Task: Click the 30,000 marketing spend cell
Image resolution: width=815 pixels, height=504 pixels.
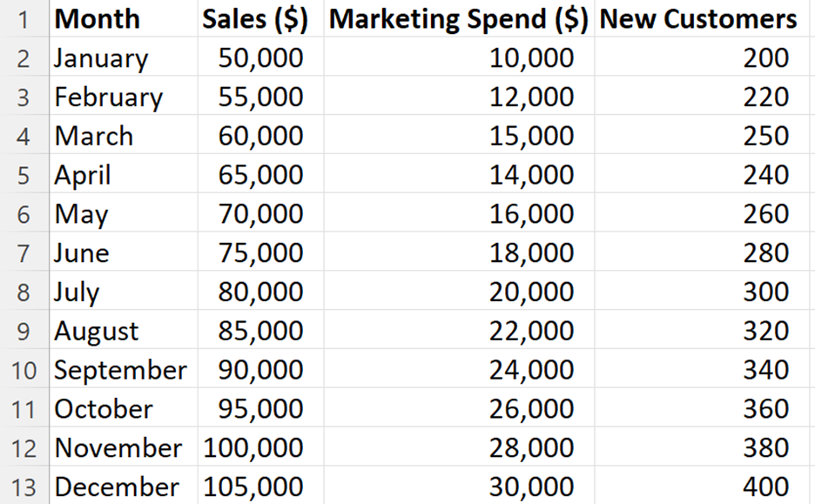Action: point(459,486)
